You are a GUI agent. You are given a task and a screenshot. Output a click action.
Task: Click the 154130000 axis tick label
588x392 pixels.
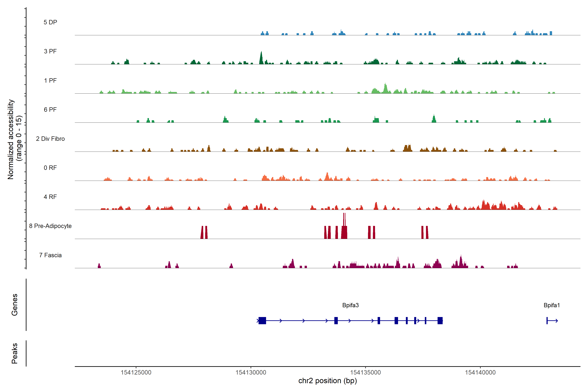[x=251, y=373]
